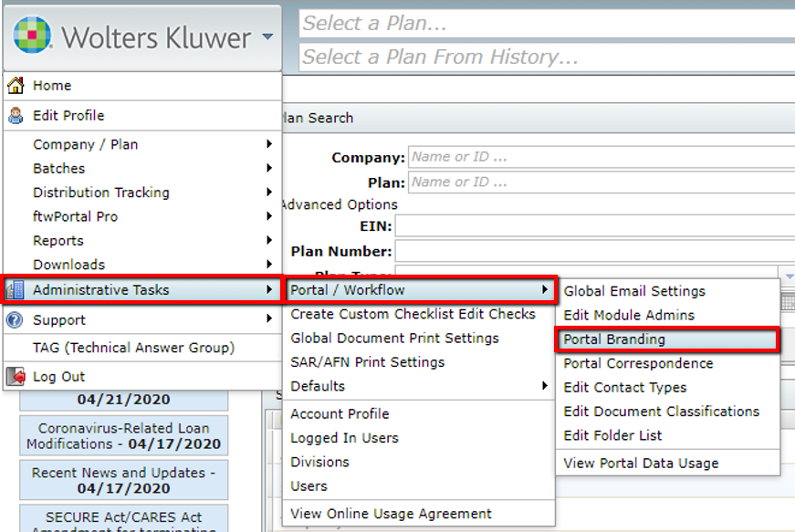
Task: Choose the Batches menu entry
Action: point(142,168)
